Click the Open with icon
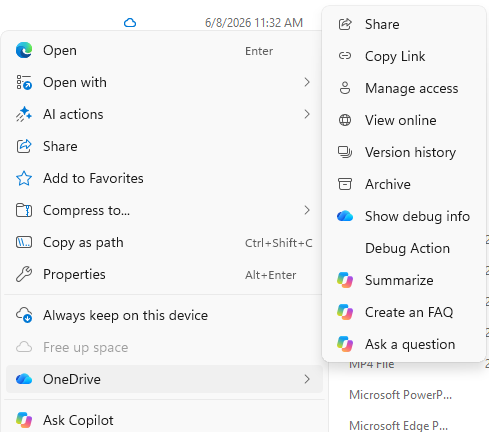The width and height of the screenshot is (489, 432). 24,82
